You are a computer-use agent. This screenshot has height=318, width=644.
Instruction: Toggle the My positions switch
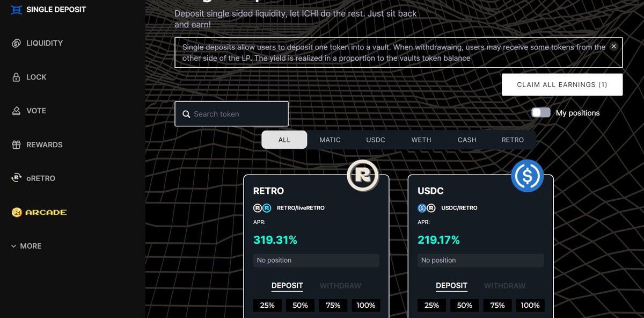pos(541,112)
